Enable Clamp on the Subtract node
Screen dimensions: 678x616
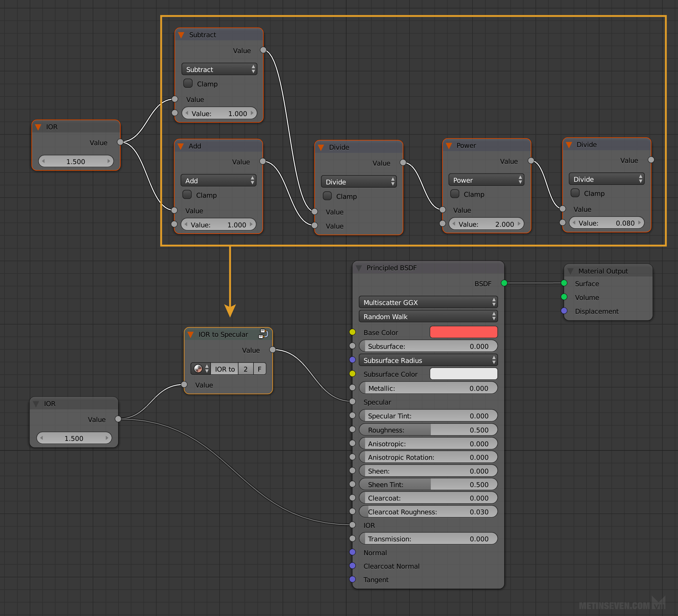tap(188, 83)
